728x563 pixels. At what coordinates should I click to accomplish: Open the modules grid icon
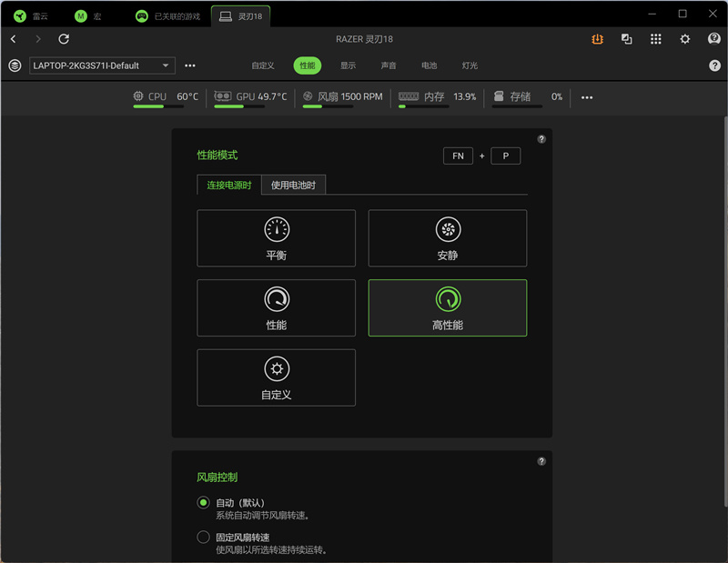click(655, 39)
